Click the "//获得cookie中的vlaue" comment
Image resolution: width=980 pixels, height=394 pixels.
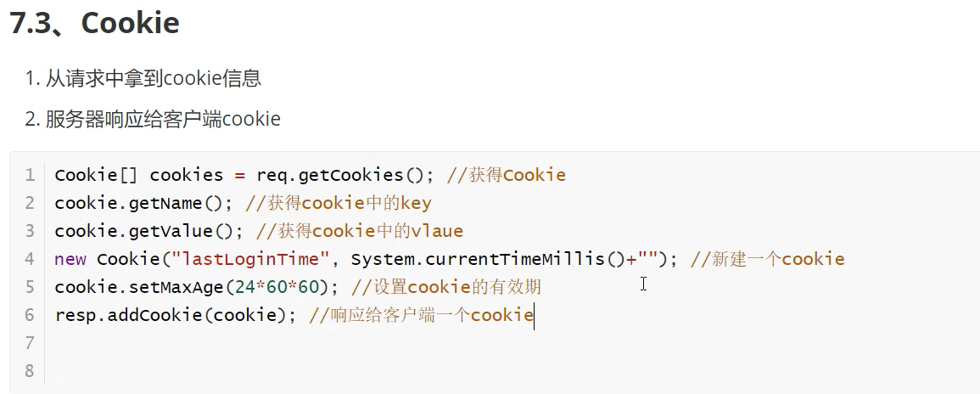pos(359,232)
